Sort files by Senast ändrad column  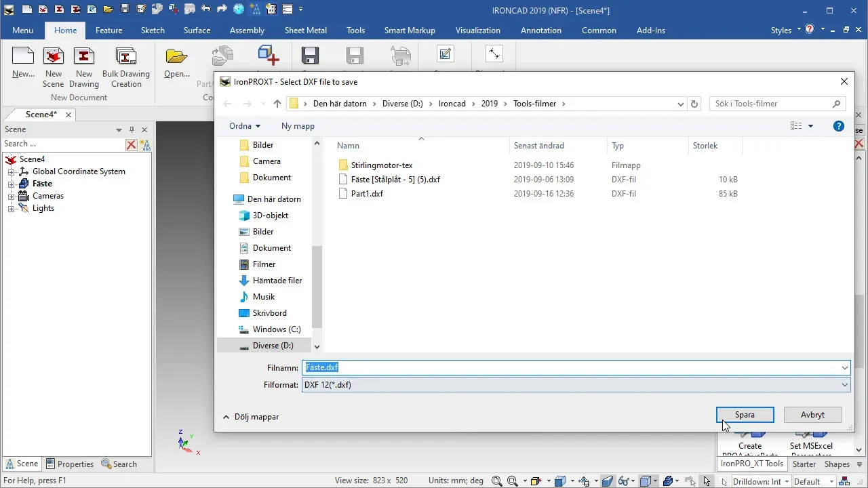tap(539, 146)
